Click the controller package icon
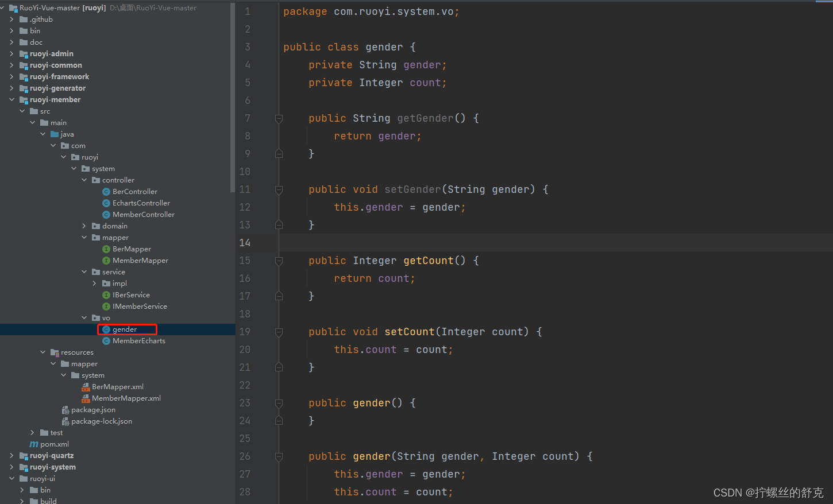Screen dimensions: 833x504 pos(96,180)
